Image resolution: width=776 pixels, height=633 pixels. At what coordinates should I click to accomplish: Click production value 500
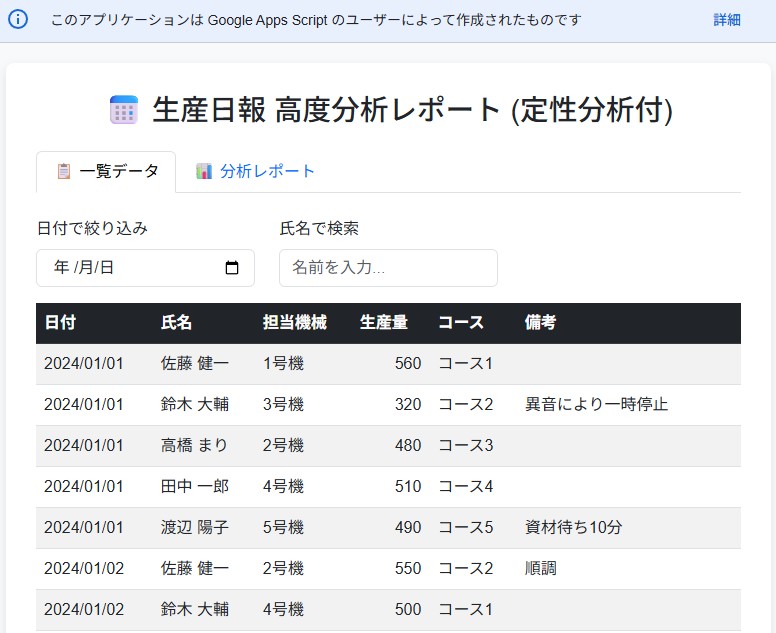(x=408, y=610)
